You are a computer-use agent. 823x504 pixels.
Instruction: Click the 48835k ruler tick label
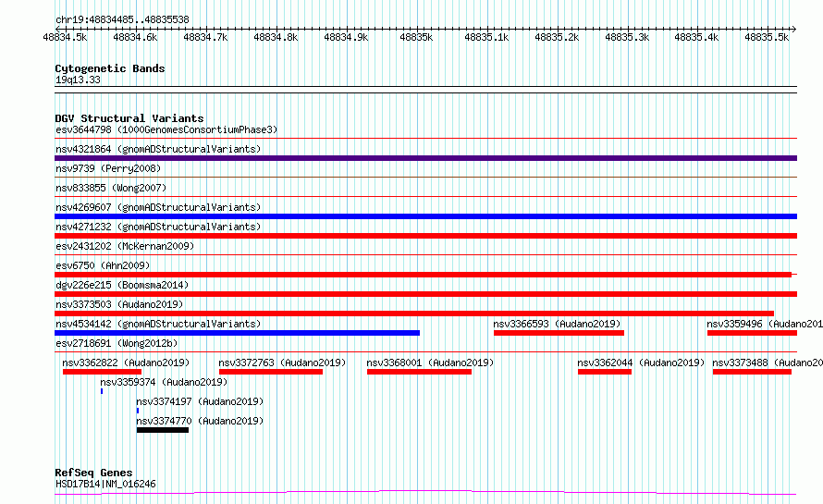[416, 37]
